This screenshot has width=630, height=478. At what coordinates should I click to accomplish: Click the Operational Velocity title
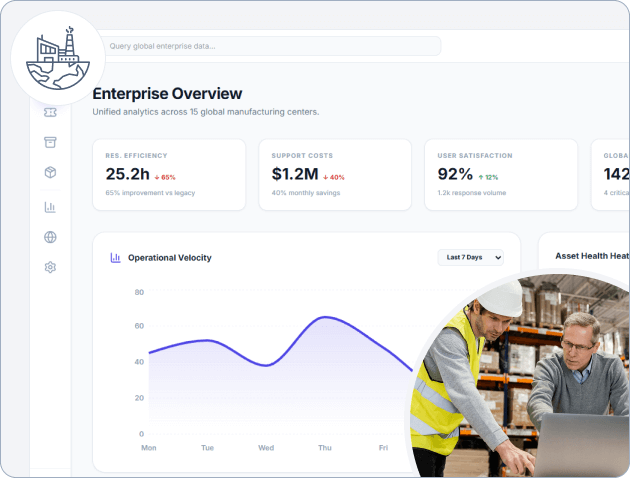click(x=170, y=258)
